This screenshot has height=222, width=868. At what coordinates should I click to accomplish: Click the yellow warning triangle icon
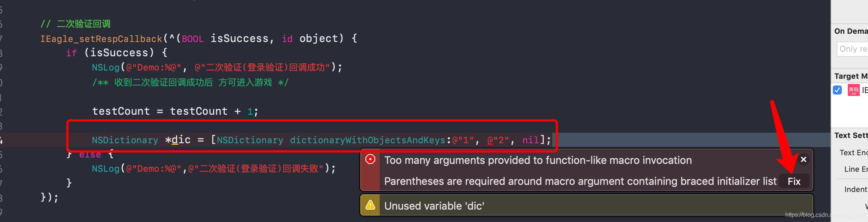tap(371, 205)
